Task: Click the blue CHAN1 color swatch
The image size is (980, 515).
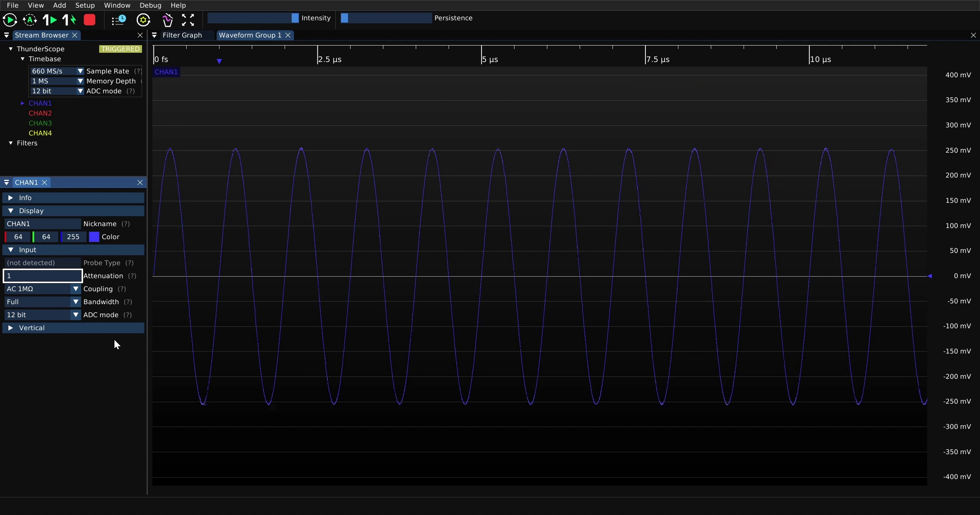Action: [x=94, y=237]
